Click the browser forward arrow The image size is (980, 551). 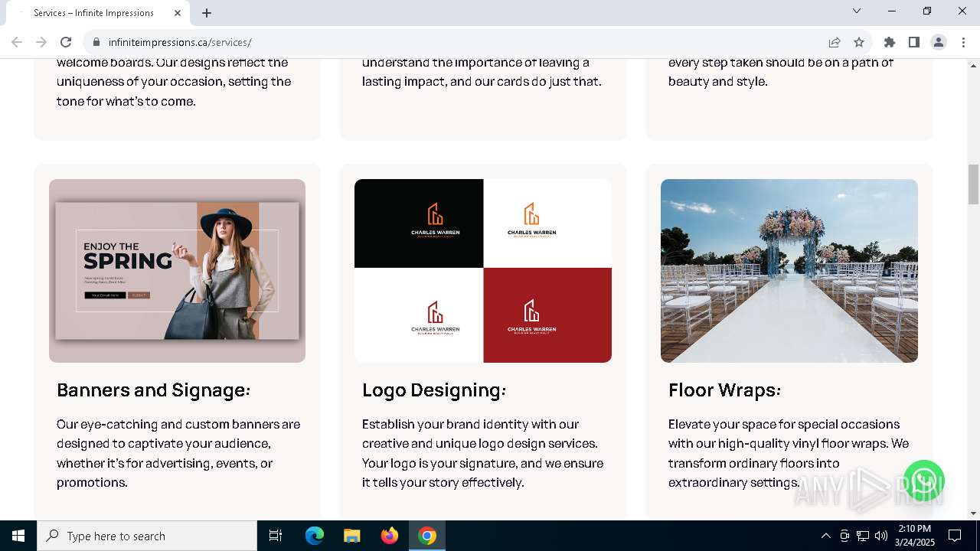[x=41, y=42]
